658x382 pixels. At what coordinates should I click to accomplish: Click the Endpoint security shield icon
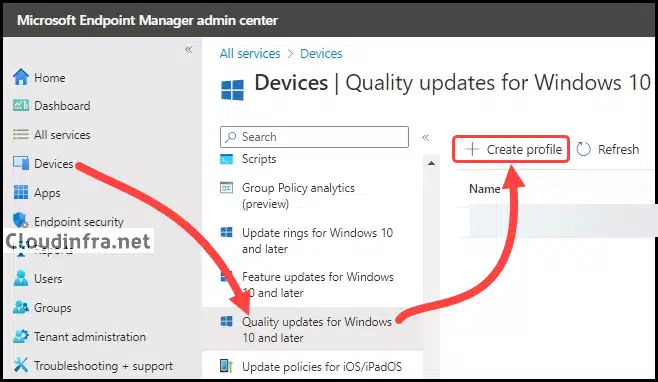[x=20, y=220]
